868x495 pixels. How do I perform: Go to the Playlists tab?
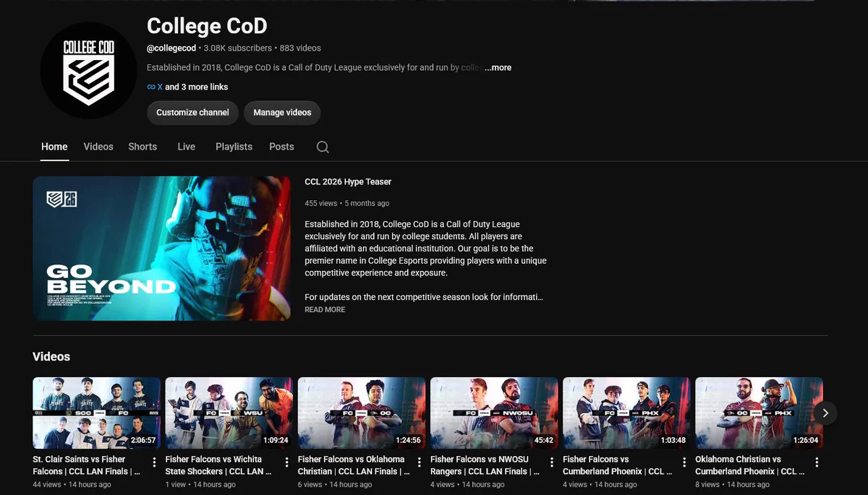pyautogui.click(x=234, y=147)
